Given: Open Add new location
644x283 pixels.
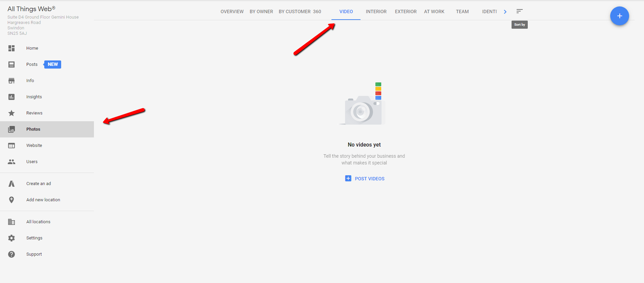Looking at the screenshot, I should point(43,200).
